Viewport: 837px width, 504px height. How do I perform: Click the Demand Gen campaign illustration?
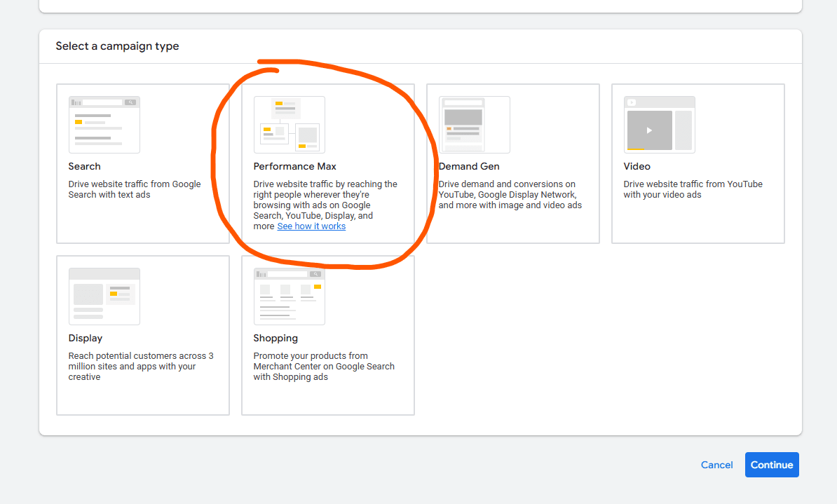coord(474,125)
